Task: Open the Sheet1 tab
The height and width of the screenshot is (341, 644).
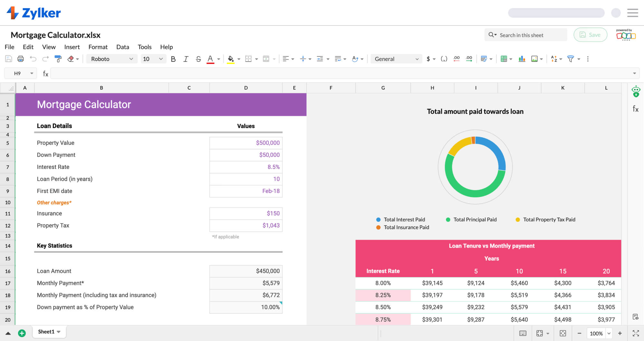Action: coord(46,332)
